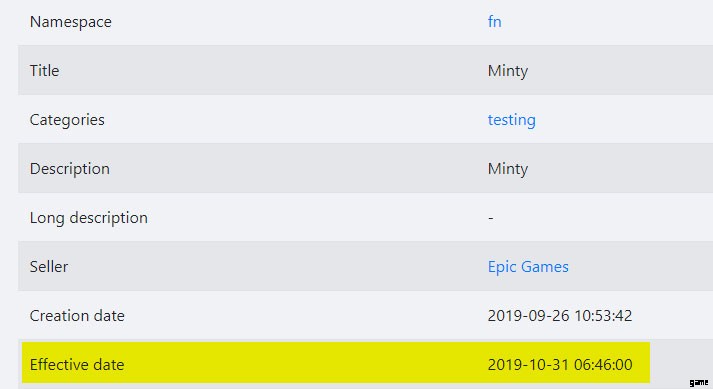Screen dimensions: 713x389
Task: Click the highlighted Effective date label
Action: point(77,364)
